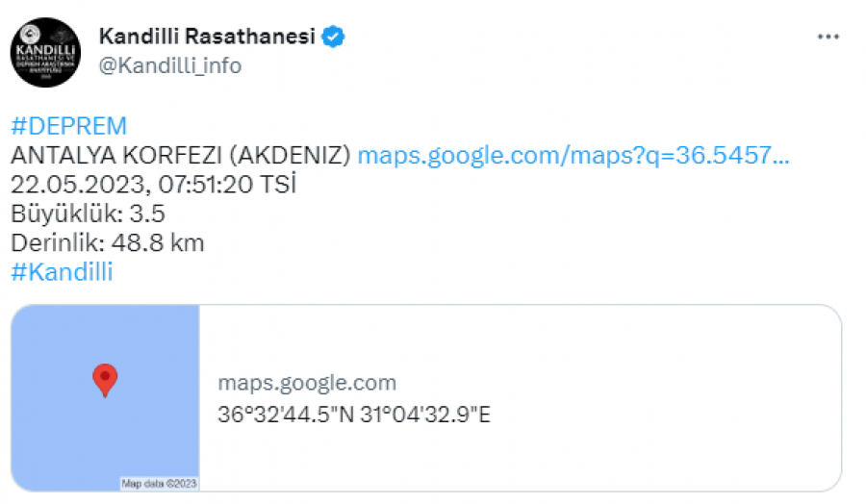The height and width of the screenshot is (504, 866).
Task: Click the 36°32'44.5"N 31°04'32.9"E card title
Action: [x=354, y=416]
